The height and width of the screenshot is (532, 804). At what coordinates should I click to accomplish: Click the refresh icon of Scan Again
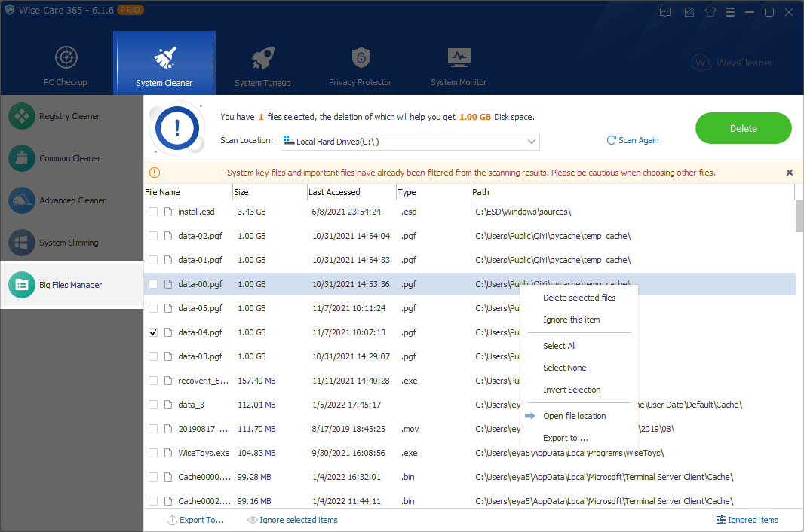(x=611, y=140)
